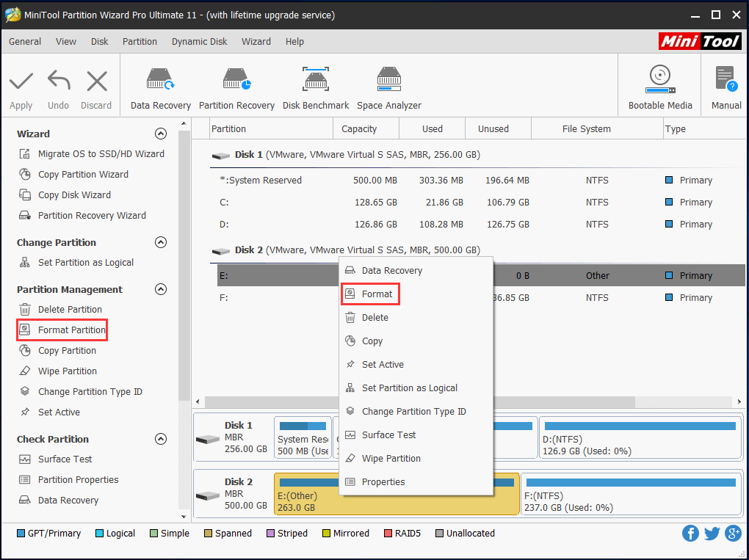This screenshot has width=749, height=560.
Task: Click the Apply checkmark icon
Action: (x=21, y=81)
